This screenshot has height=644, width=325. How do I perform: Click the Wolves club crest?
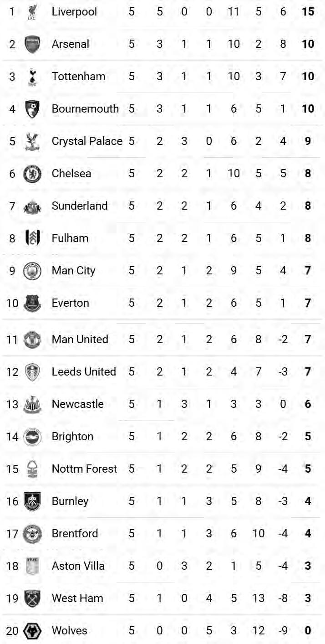[x=32, y=631]
